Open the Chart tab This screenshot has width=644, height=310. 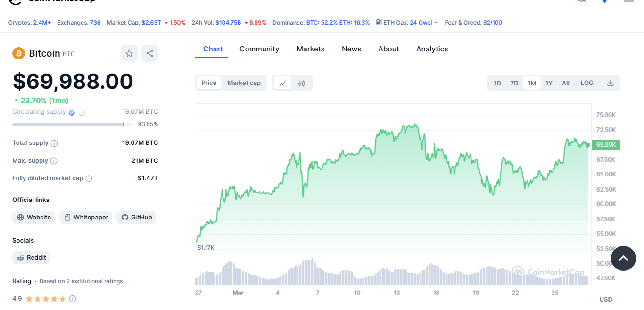(213, 49)
